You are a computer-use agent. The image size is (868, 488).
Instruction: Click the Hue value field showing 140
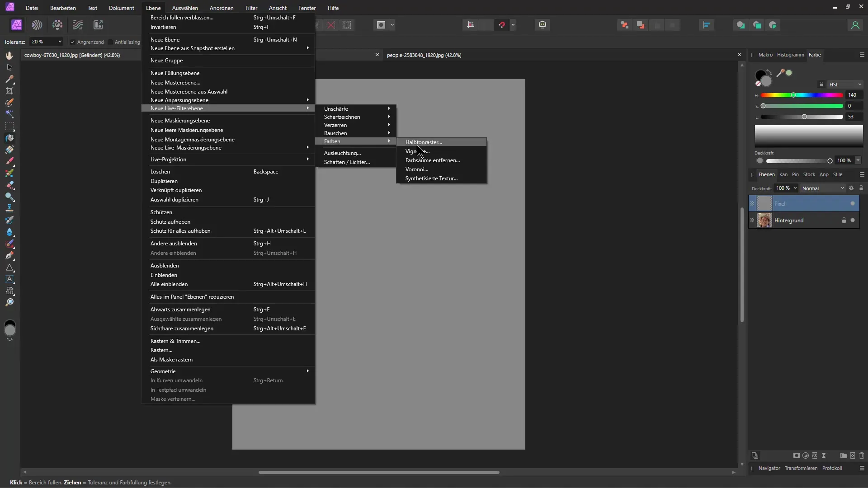click(854, 95)
